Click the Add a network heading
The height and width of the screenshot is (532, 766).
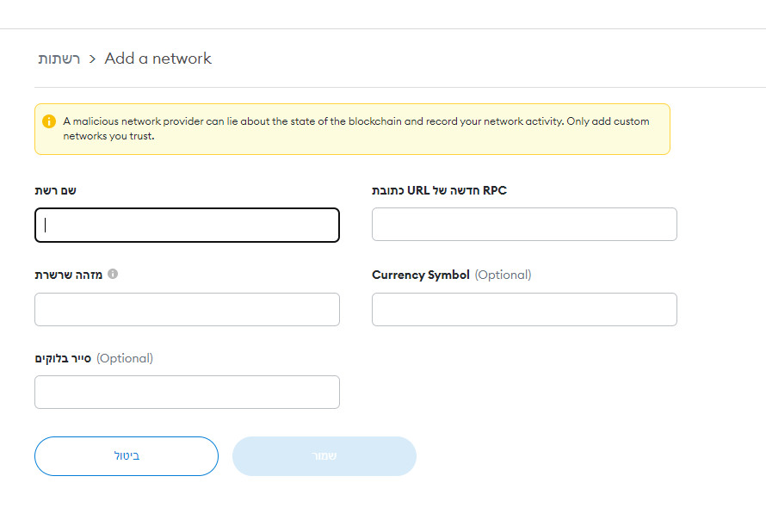click(x=158, y=59)
